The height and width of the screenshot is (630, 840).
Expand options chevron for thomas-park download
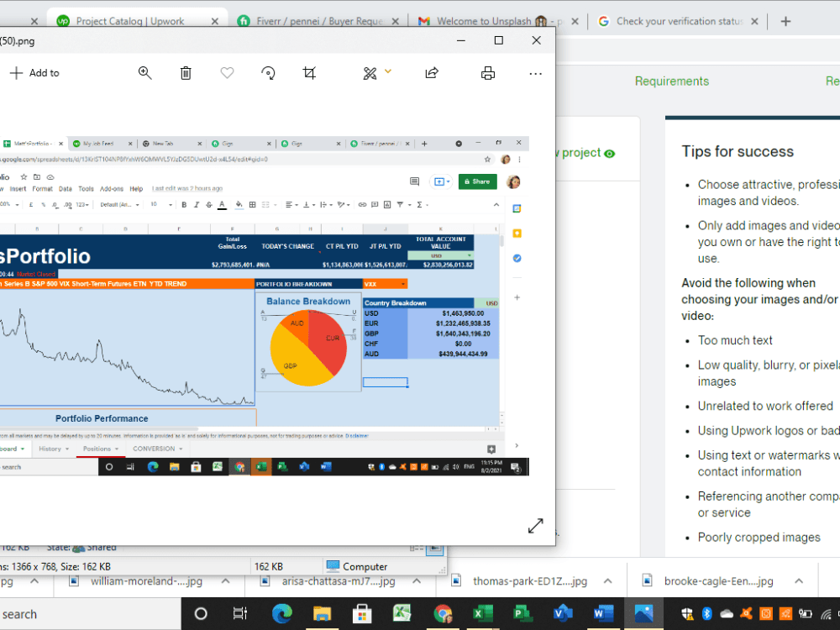607,580
